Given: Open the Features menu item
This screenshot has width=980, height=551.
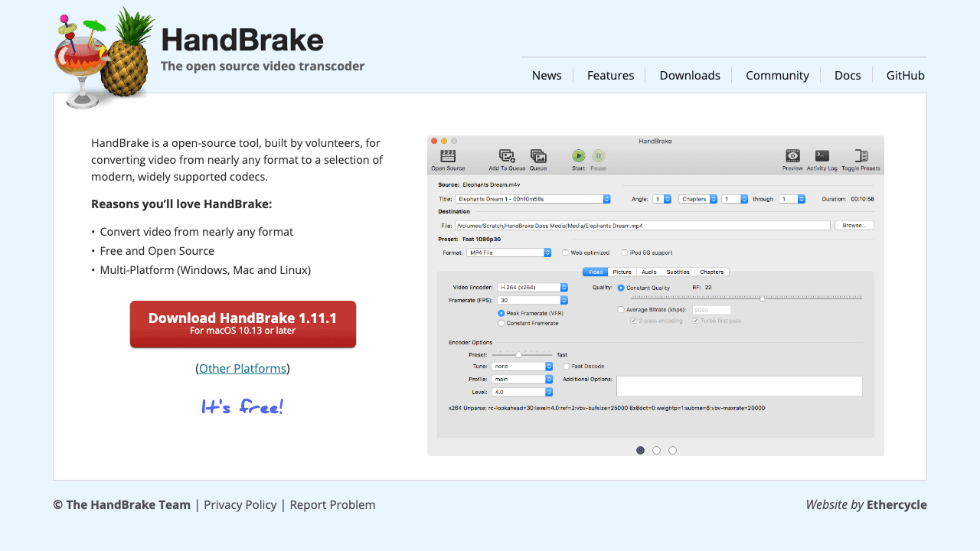Looking at the screenshot, I should point(610,75).
